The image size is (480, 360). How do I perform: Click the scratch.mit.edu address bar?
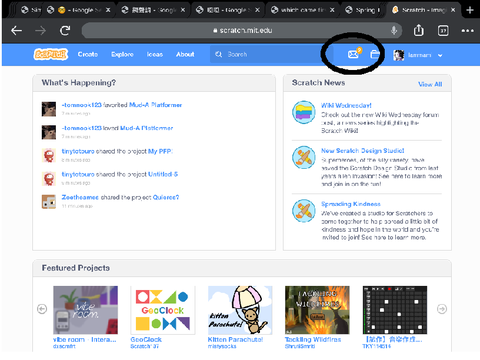point(242,31)
